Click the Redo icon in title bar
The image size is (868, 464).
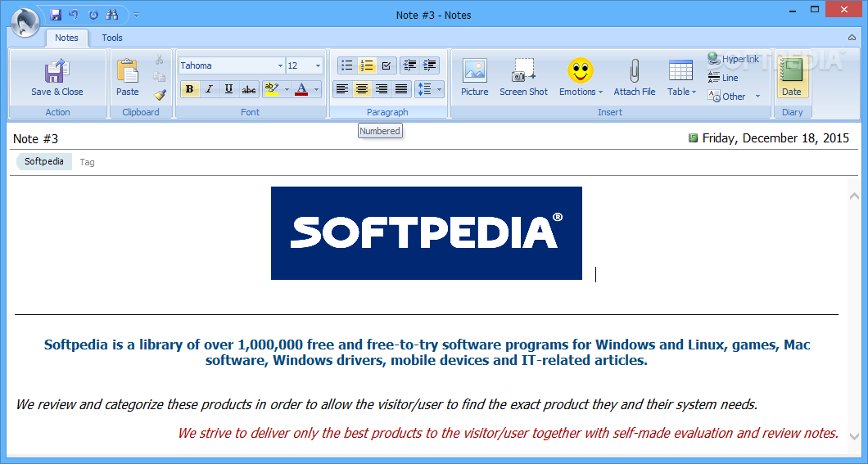[93, 15]
